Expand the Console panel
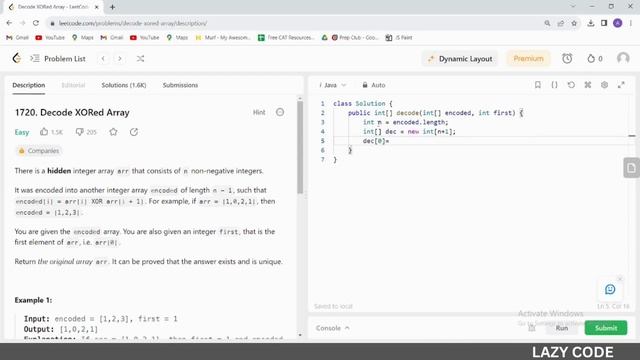Image resolution: width=640 pixels, height=360 pixels. 332,328
